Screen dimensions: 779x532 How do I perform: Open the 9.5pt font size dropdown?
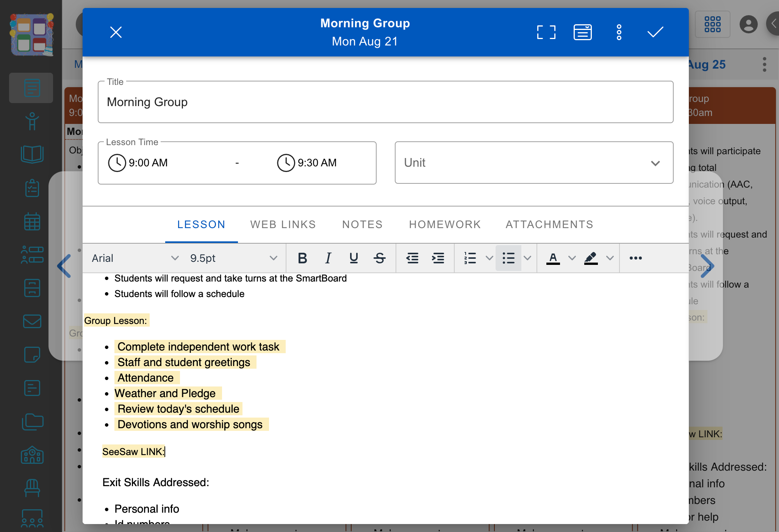pyautogui.click(x=233, y=258)
